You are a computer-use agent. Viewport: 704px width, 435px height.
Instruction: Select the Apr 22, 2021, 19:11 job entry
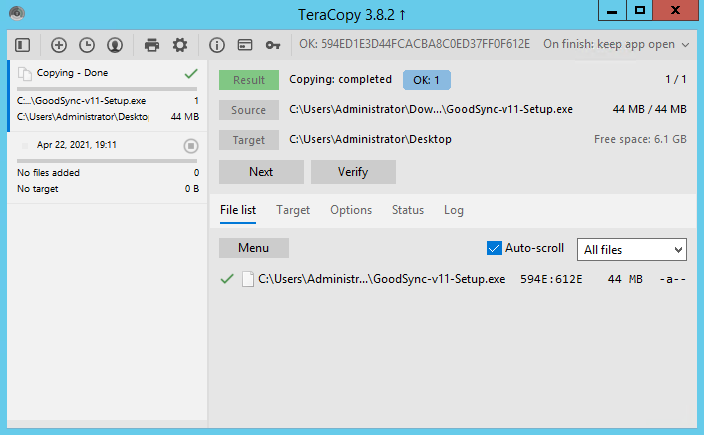107,168
